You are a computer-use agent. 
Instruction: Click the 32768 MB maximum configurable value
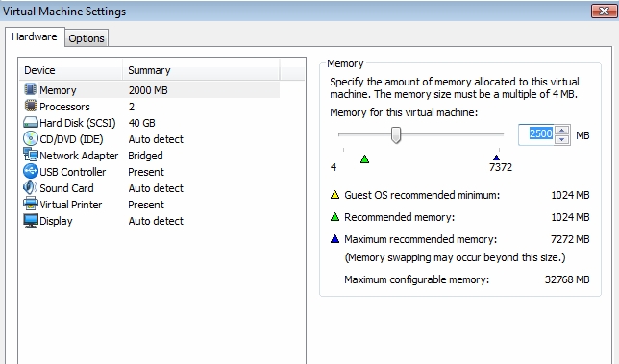pos(567,279)
